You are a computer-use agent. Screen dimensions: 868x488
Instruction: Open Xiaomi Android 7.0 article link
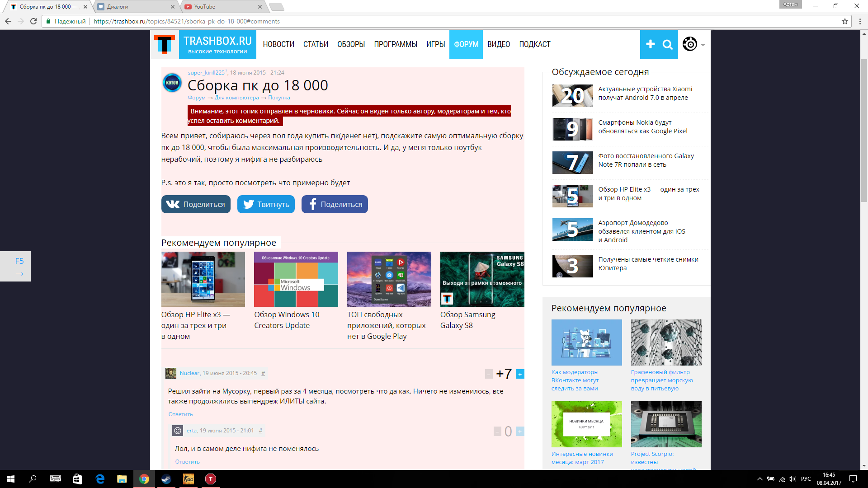click(x=645, y=94)
